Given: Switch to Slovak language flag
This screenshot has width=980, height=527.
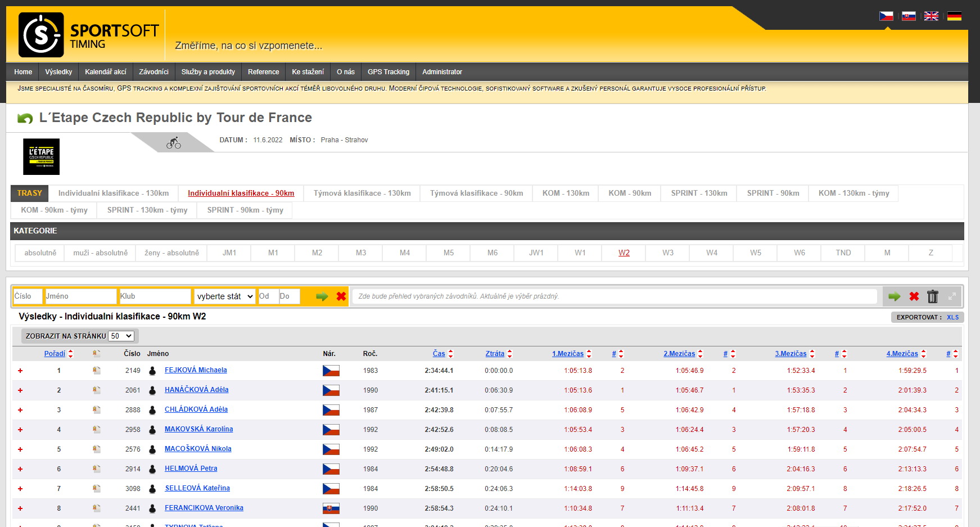Looking at the screenshot, I should coord(909,16).
